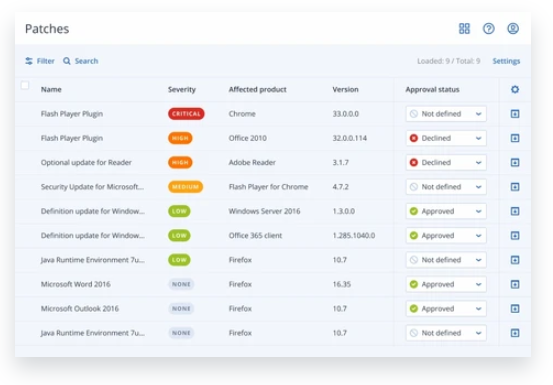
Task: Open approval dropdown for Microsoft Word 2016
Action: (446, 284)
